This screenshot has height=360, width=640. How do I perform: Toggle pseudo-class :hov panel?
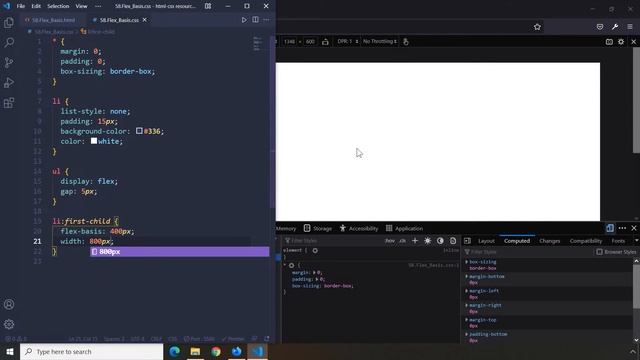click(x=390, y=241)
